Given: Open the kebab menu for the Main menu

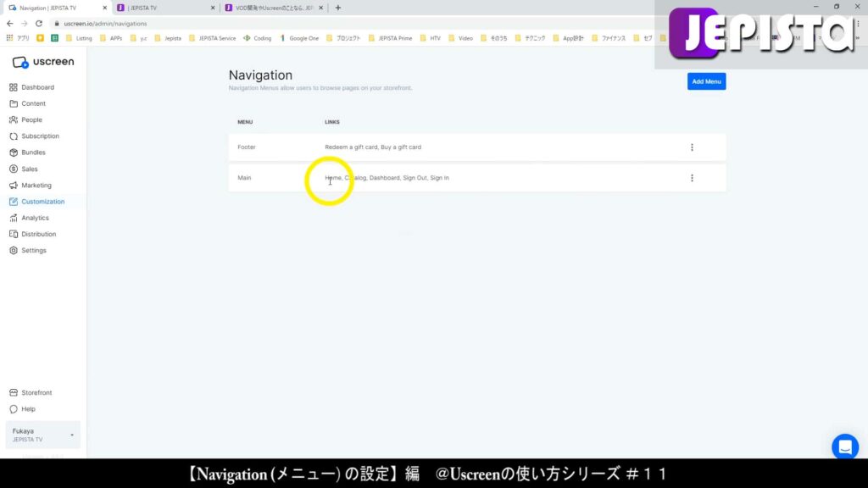Looking at the screenshot, I should click(692, 178).
